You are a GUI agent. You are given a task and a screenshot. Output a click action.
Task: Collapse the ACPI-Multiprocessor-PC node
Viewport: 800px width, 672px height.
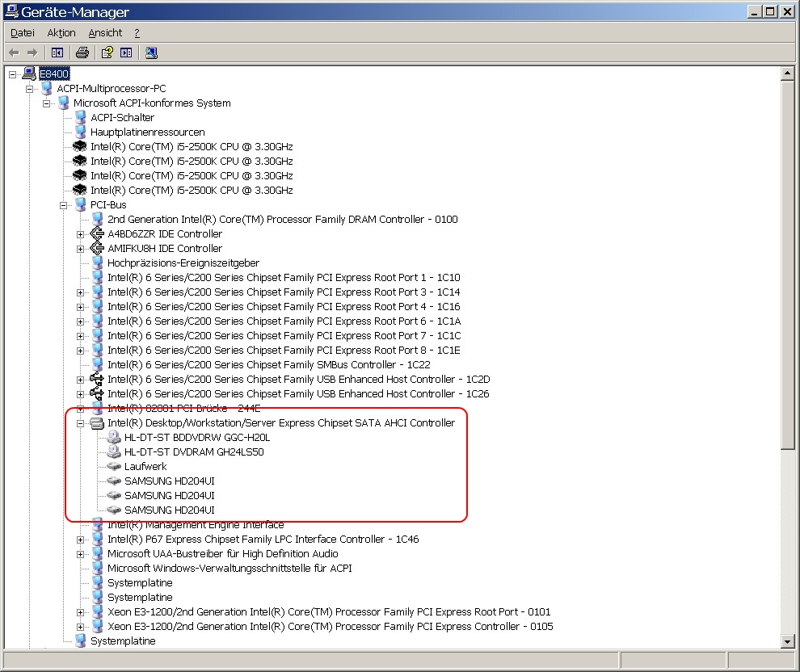(x=30, y=89)
